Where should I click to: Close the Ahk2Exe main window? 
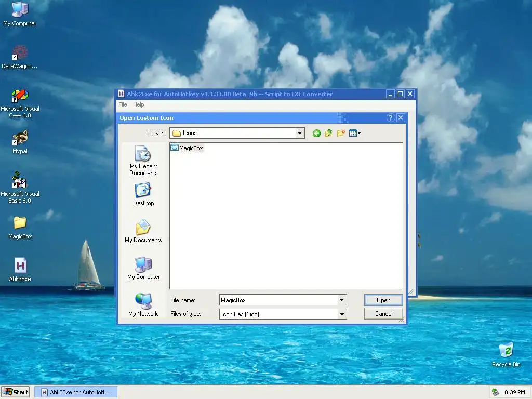(x=410, y=94)
